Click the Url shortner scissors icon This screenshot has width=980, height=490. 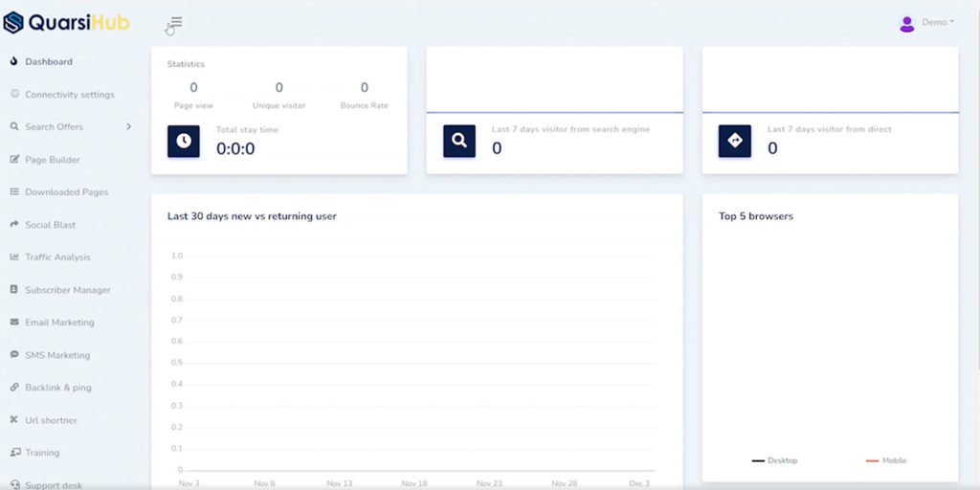[14, 419]
